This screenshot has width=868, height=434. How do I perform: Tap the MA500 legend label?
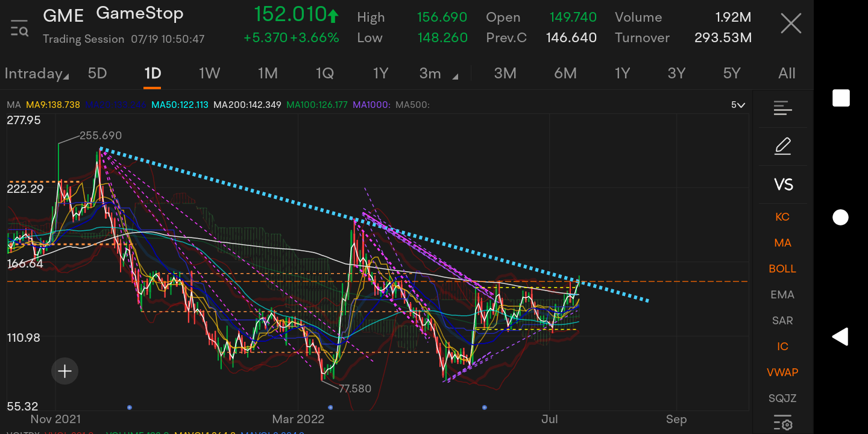413,105
